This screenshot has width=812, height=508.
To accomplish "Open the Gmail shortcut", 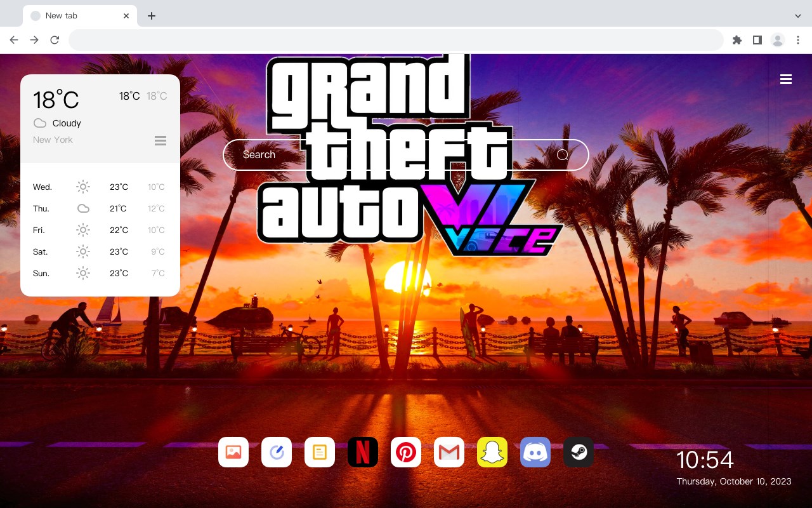I will tap(449, 452).
